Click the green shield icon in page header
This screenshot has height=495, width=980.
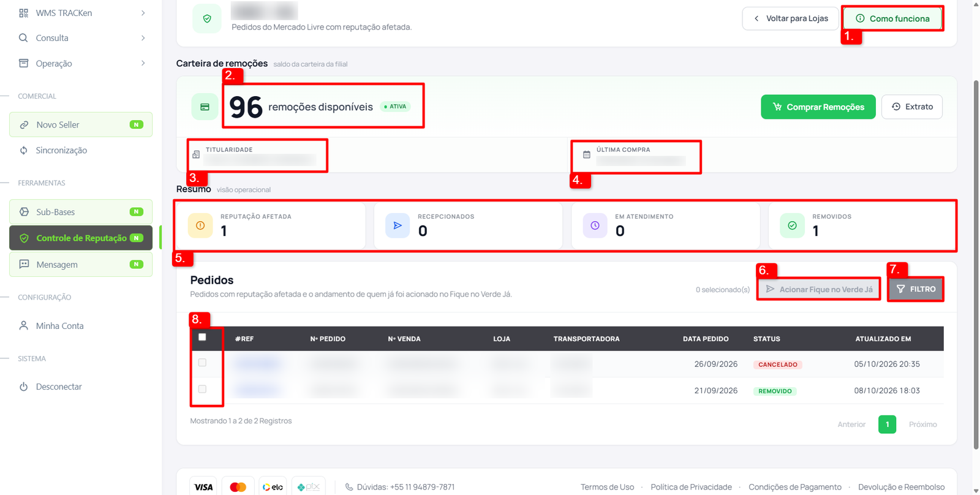coord(207,19)
